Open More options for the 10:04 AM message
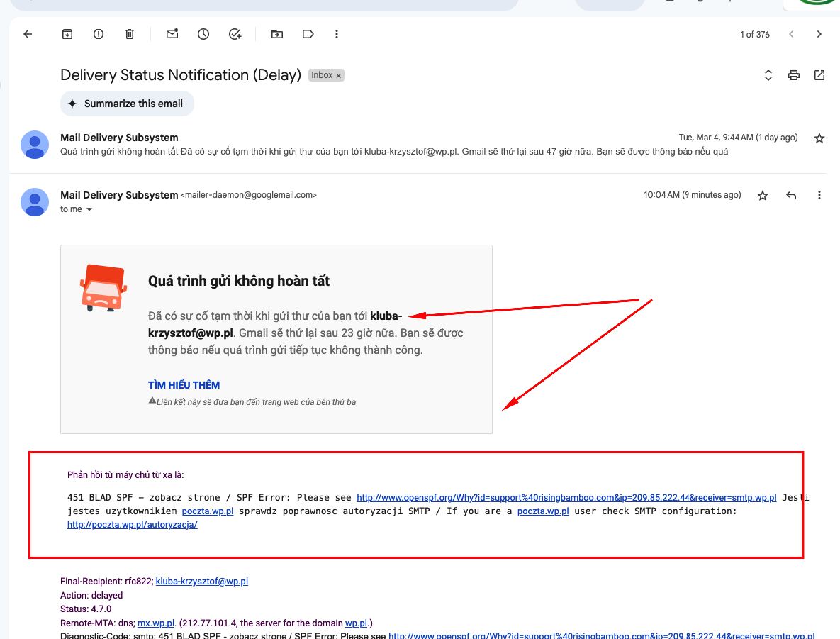840x639 pixels. pyautogui.click(x=819, y=195)
